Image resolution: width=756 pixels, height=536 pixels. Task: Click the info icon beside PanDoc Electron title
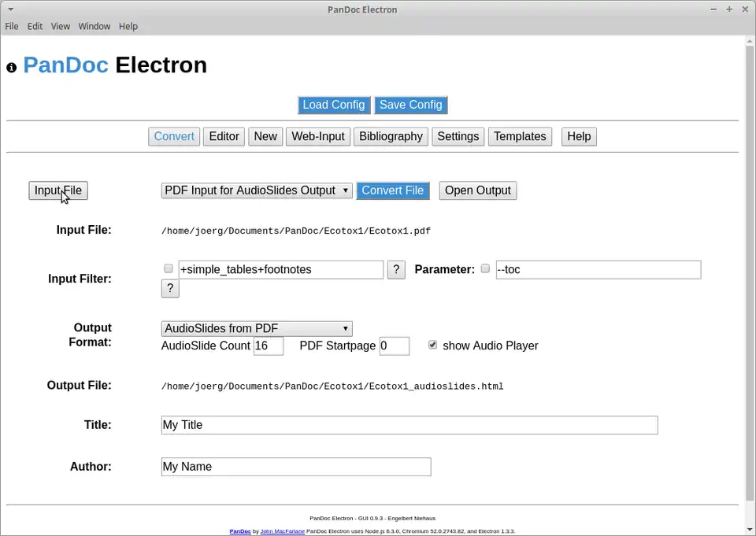coord(11,68)
